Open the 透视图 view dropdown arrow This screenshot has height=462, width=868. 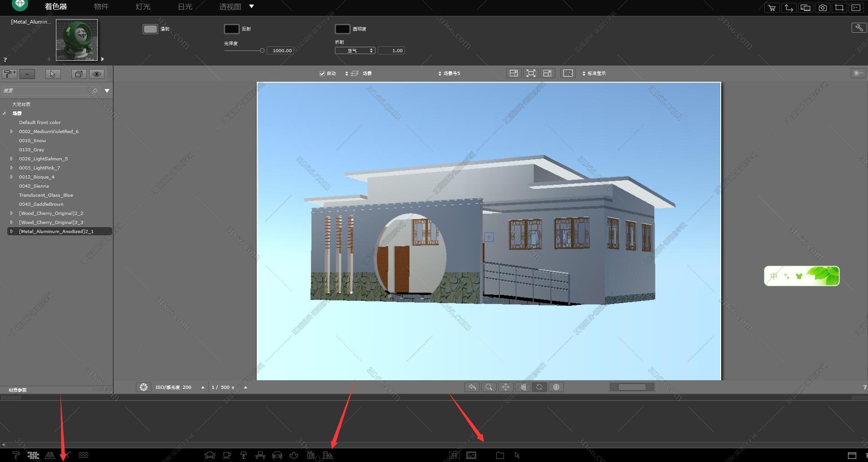tap(251, 6)
